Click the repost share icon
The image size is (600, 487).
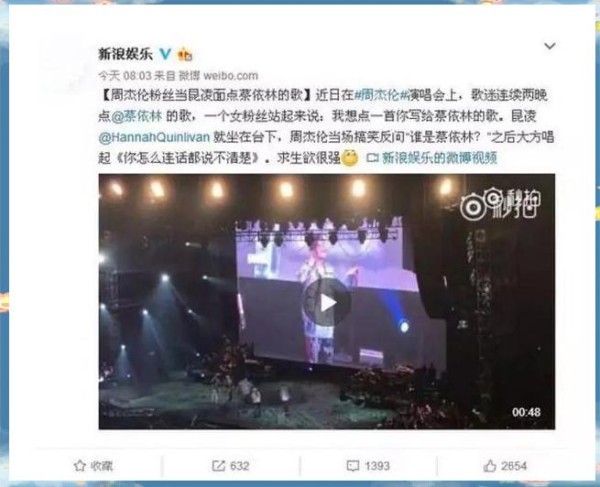(218, 466)
